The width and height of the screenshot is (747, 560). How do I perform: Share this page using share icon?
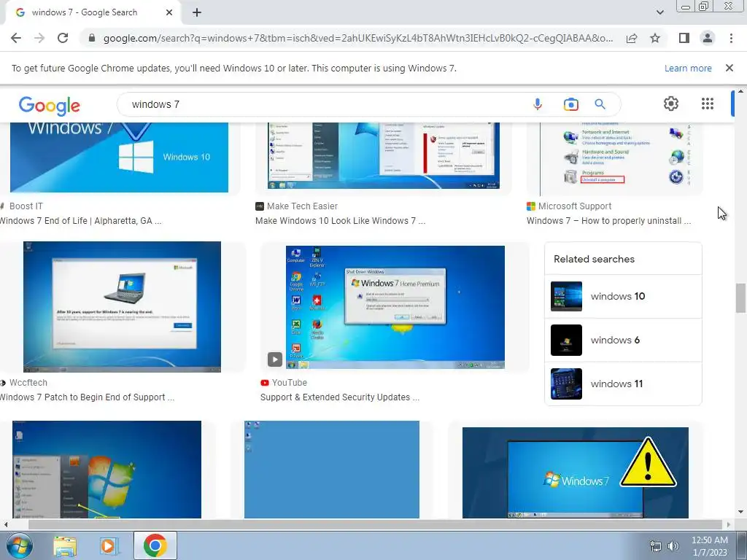tap(632, 38)
